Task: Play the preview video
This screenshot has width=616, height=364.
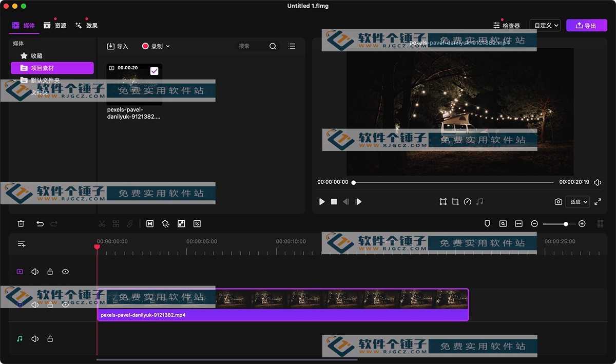Action: [x=322, y=202]
